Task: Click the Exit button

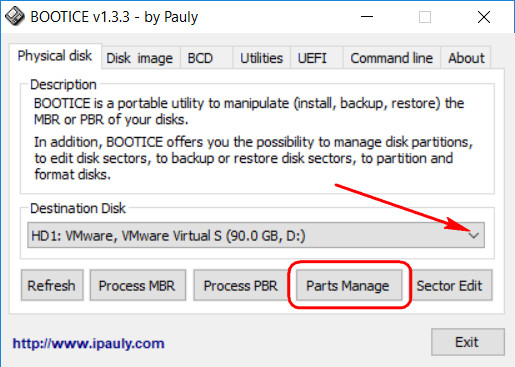Action: tap(467, 342)
